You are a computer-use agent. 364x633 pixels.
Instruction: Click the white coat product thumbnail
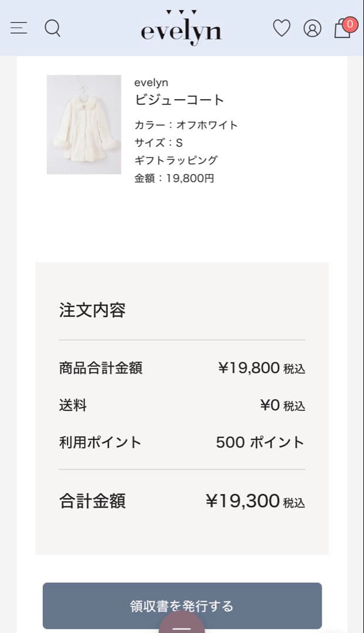click(84, 124)
